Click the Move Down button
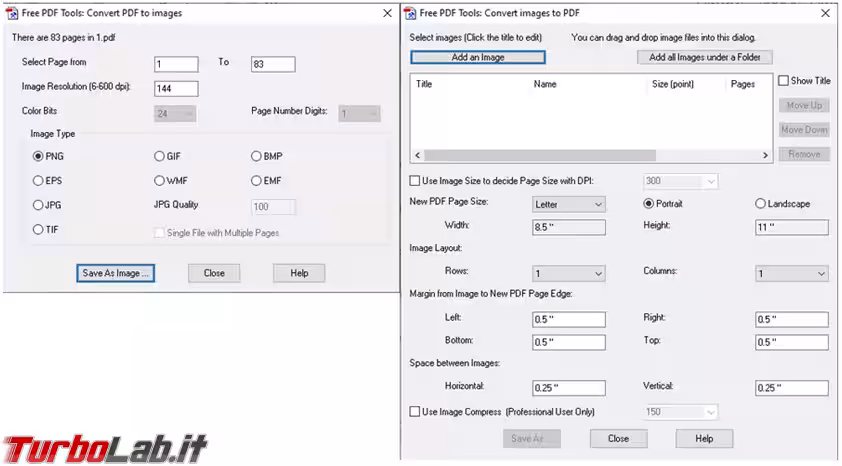The height and width of the screenshot is (466, 842). tap(804, 129)
